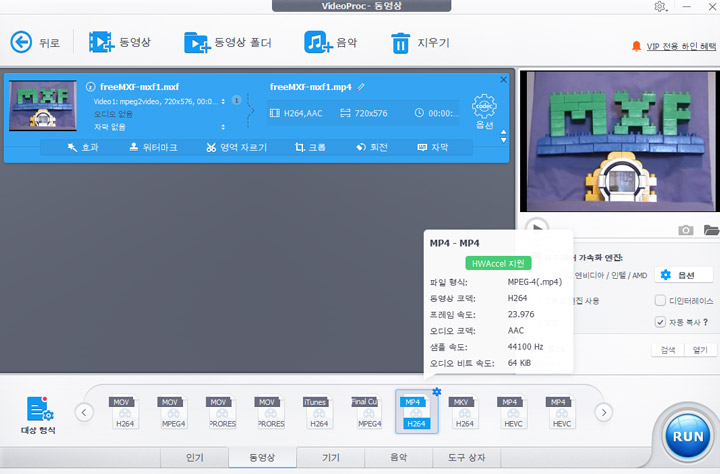The image size is (720, 474).
Task: Open 영역 자르기 cut tool
Action: [236, 147]
